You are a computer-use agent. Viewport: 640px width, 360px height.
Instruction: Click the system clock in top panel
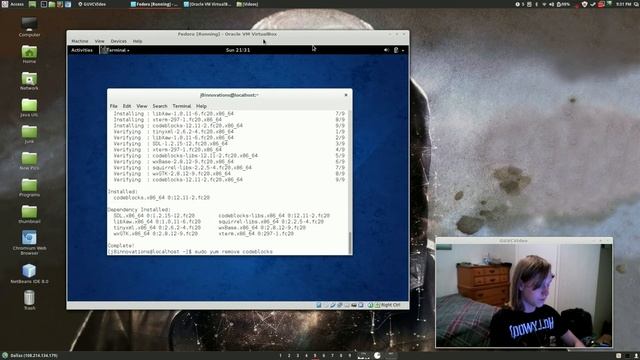pyautogui.click(x=623, y=4)
